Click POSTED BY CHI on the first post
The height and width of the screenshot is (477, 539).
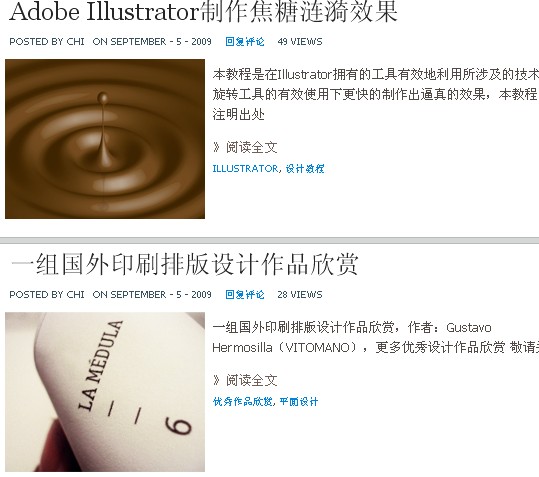(47, 42)
